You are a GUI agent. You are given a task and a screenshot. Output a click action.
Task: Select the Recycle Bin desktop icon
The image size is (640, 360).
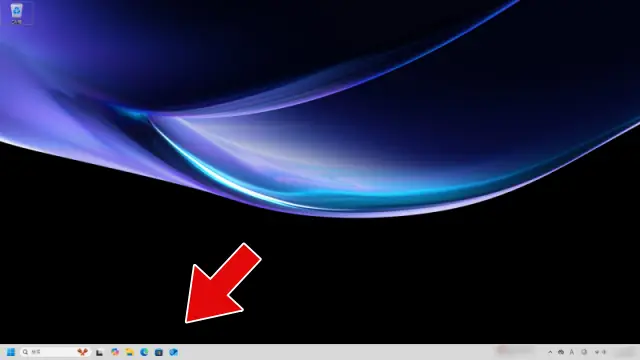coord(16,13)
